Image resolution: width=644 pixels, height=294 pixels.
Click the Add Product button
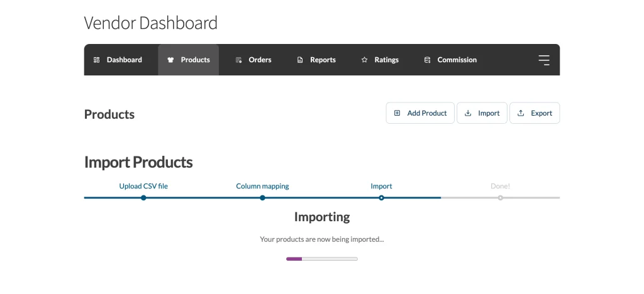(420, 113)
